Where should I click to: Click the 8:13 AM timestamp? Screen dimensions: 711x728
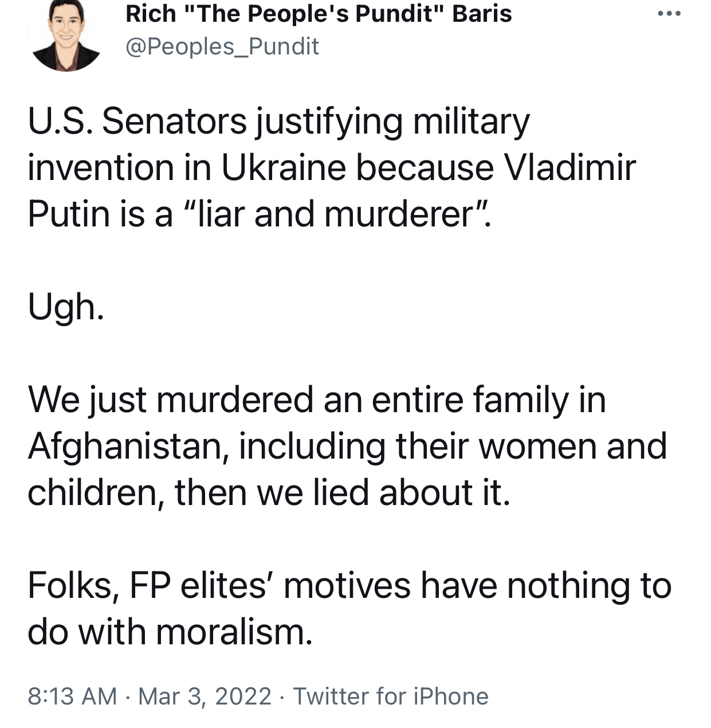[72, 696]
